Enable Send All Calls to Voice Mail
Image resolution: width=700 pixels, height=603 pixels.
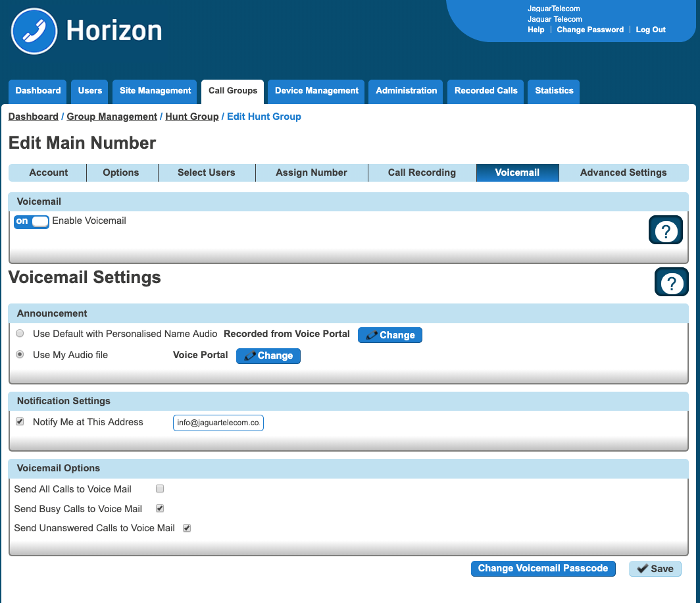[160, 489]
